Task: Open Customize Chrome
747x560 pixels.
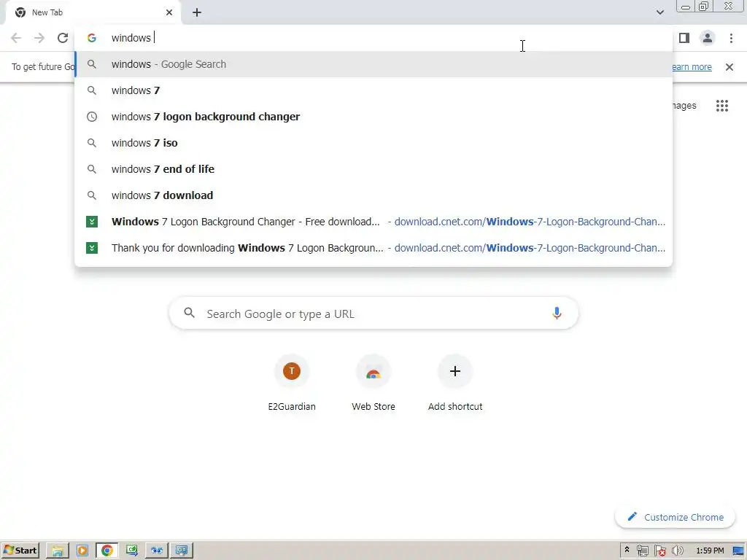Action: pos(675,517)
